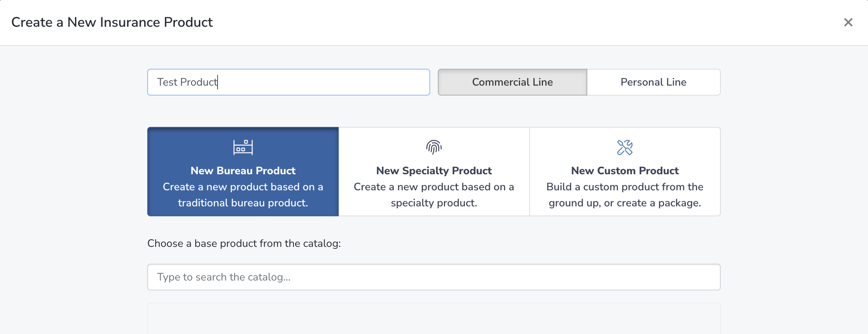Select the New Specialty Product heading

(434, 171)
